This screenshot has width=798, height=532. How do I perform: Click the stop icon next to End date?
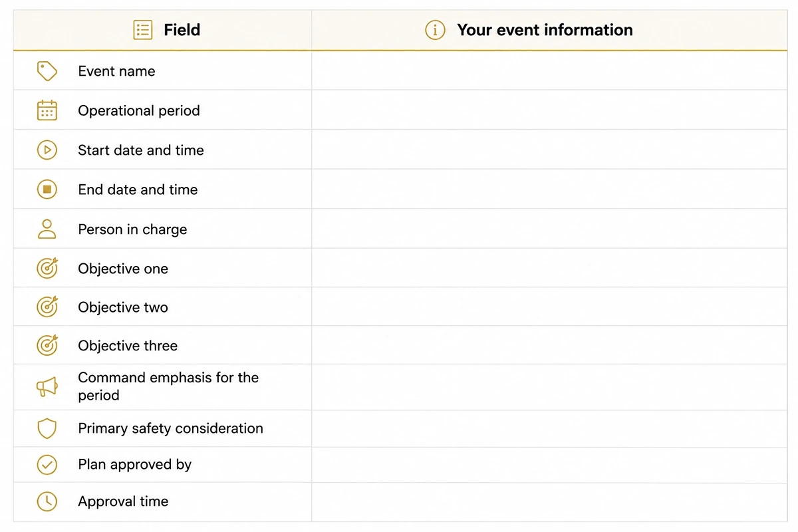(47, 190)
